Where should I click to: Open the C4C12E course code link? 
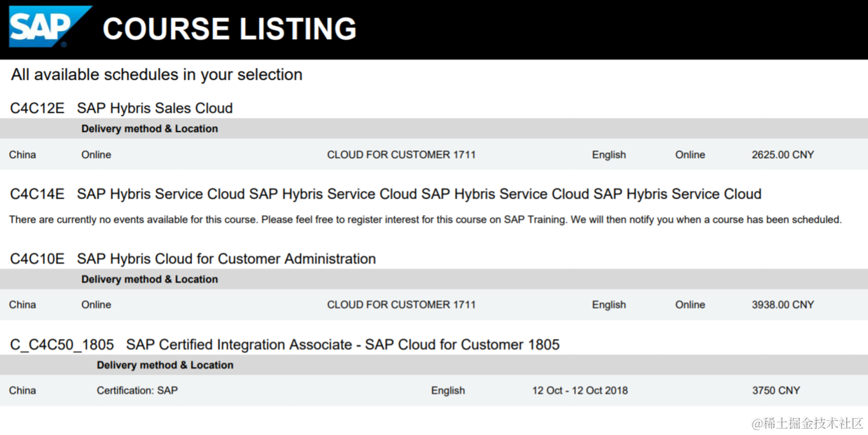(37, 108)
